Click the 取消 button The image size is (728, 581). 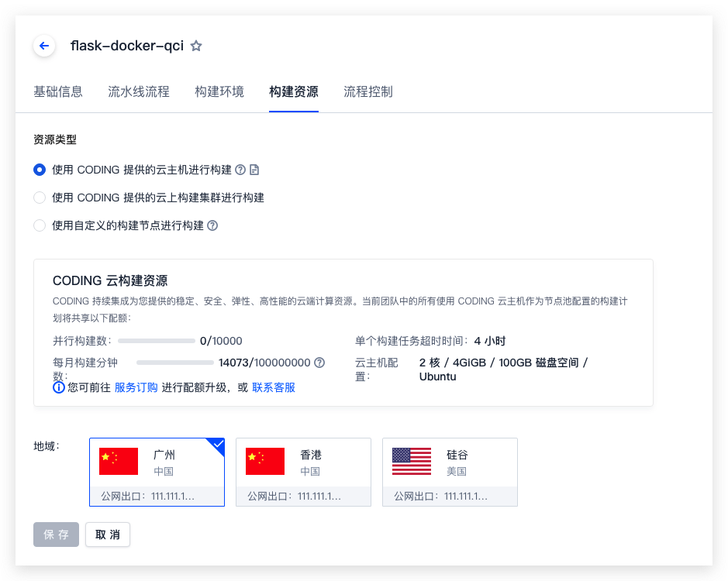(x=108, y=535)
